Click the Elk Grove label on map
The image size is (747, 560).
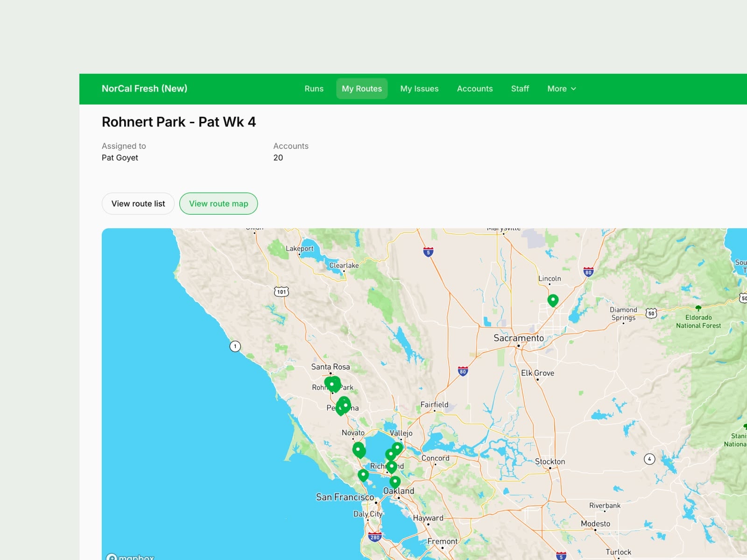coord(537,373)
